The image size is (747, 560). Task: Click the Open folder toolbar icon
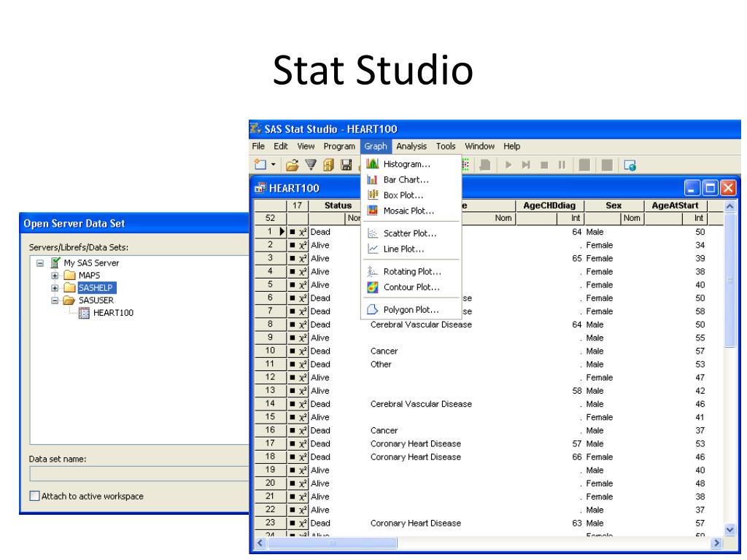point(292,166)
